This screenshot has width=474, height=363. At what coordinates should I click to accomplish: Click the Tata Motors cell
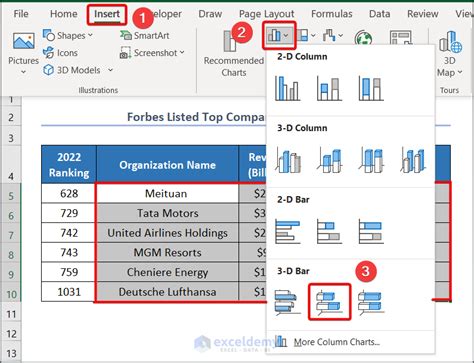168,213
